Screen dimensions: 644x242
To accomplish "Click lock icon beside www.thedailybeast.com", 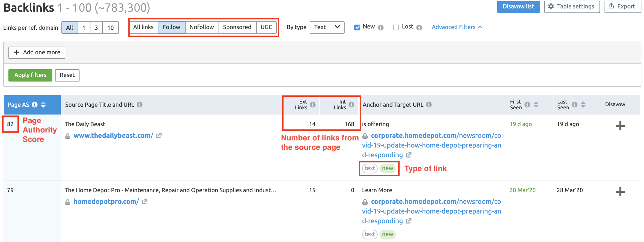I will 68,136.
